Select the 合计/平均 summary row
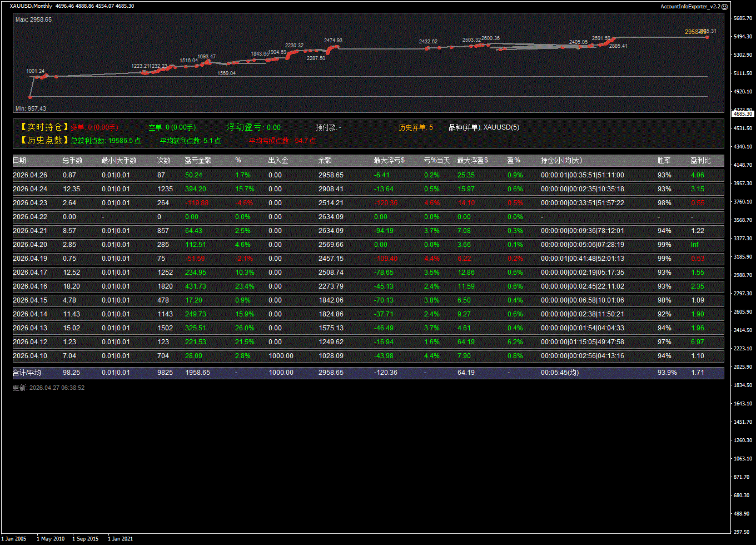Screen dimensions: 756x545 click(27, 373)
